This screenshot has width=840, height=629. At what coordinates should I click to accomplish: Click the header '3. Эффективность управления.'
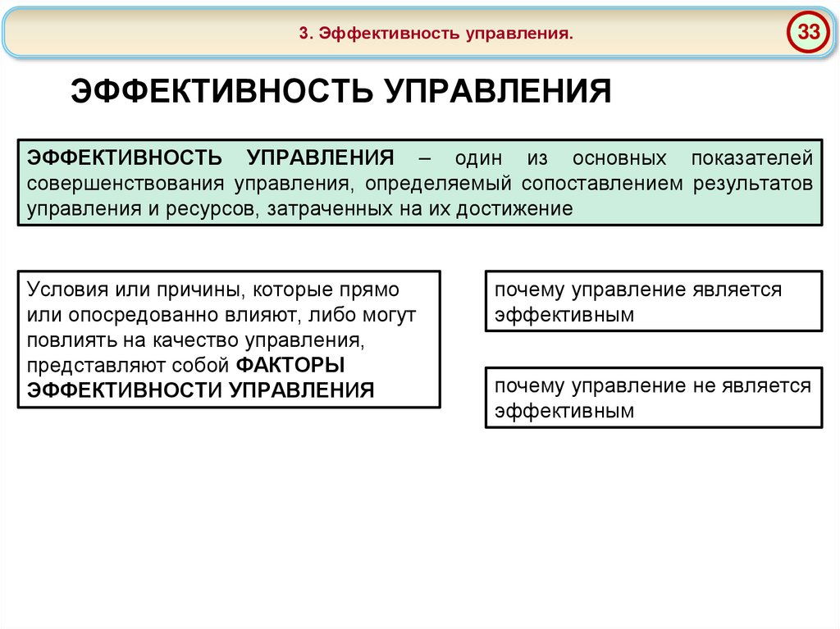pyautogui.click(x=436, y=34)
